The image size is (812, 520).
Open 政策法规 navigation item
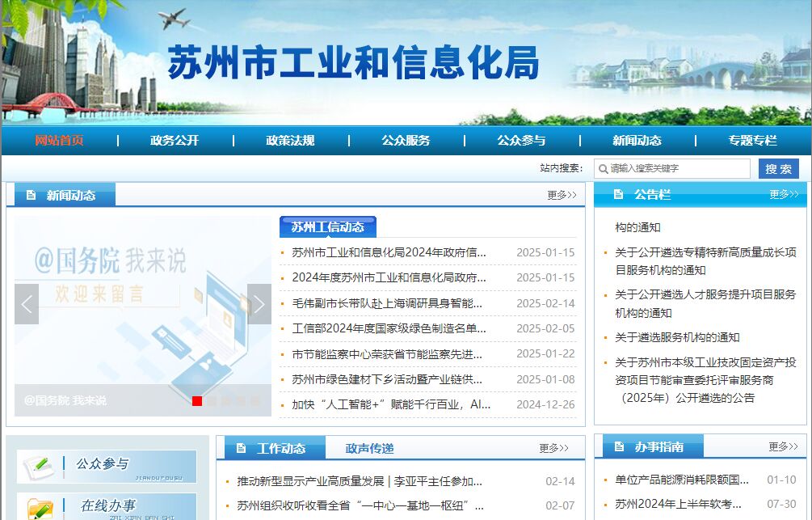(290, 141)
